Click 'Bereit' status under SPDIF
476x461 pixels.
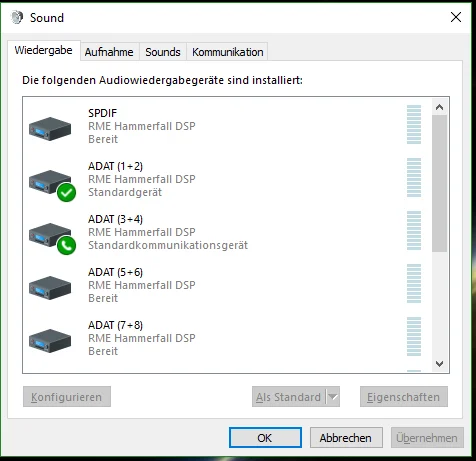(x=103, y=139)
